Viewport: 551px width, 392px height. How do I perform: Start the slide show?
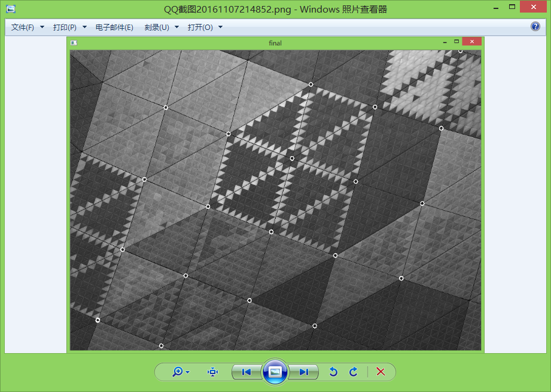(x=275, y=372)
